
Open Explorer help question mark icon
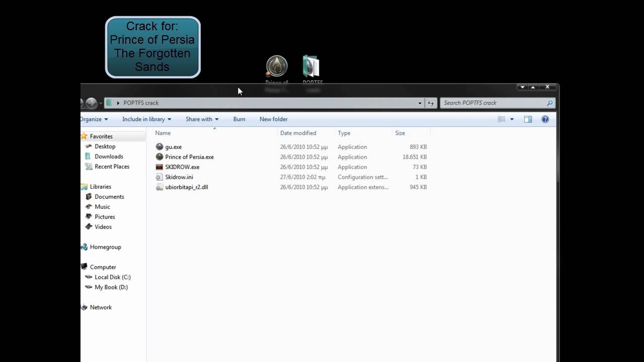click(545, 119)
